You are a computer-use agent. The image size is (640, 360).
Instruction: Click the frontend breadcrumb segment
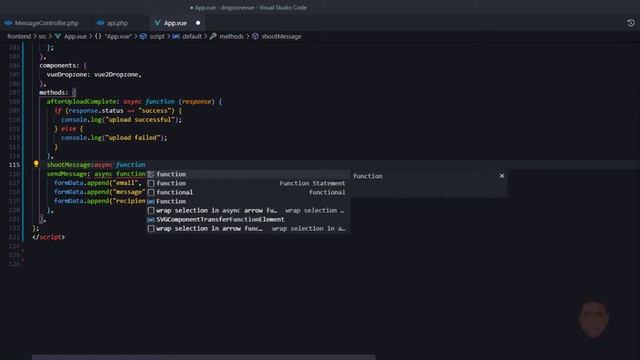pyautogui.click(x=19, y=36)
